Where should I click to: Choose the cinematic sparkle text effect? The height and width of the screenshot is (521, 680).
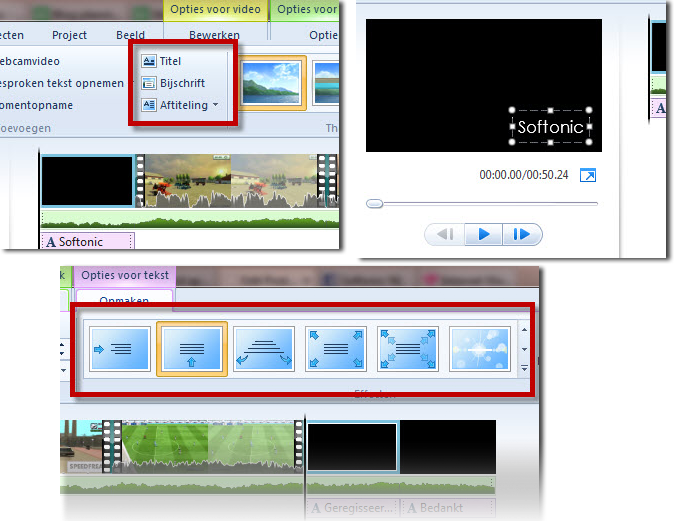tap(480, 349)
